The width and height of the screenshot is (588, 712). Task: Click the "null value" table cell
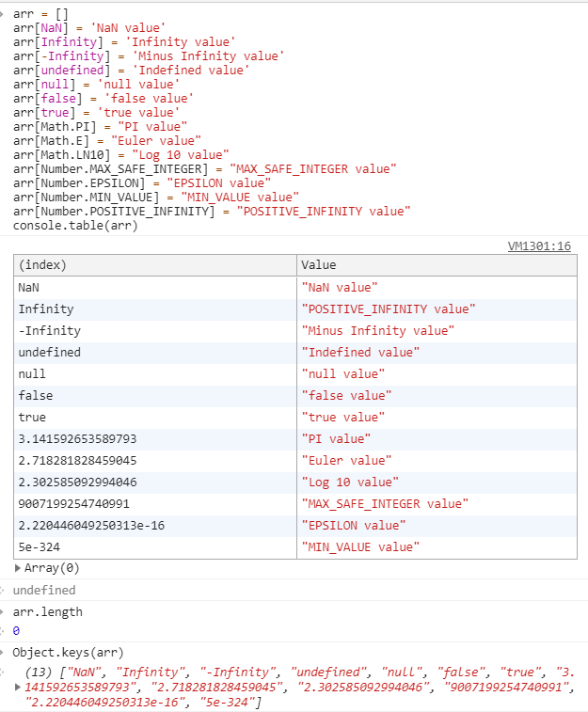[x=437, y=374]
